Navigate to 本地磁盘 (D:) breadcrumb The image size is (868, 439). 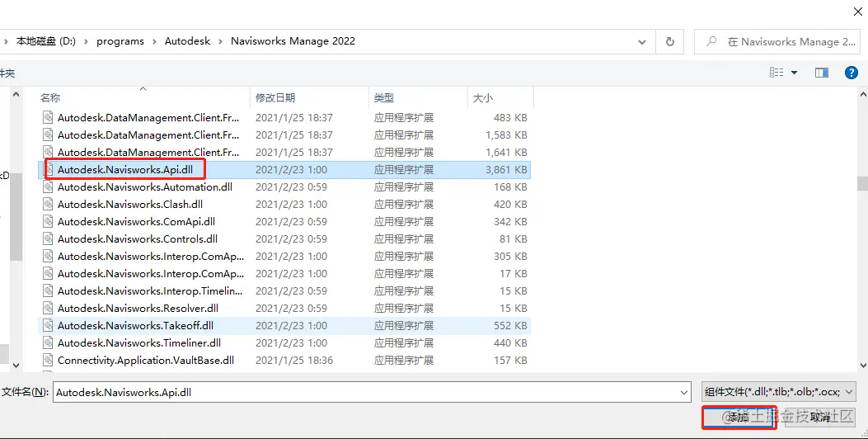[46, 41]
